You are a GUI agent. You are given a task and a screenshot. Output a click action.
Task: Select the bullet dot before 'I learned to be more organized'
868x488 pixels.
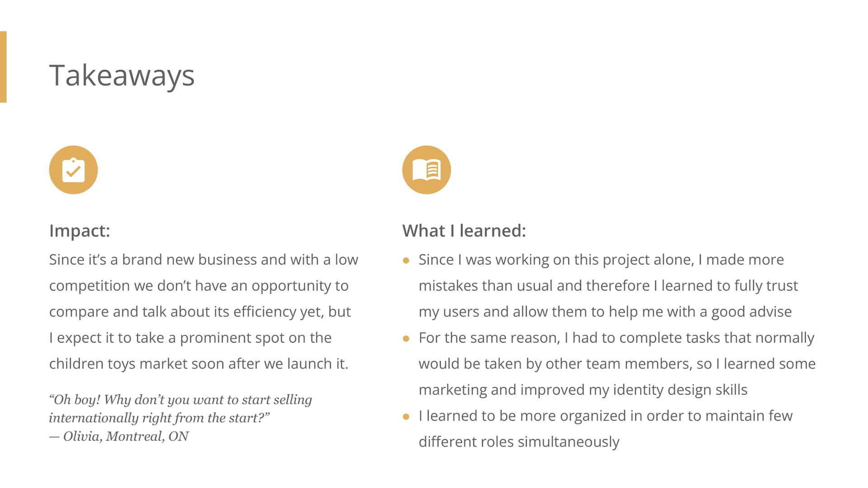point(406,417)
